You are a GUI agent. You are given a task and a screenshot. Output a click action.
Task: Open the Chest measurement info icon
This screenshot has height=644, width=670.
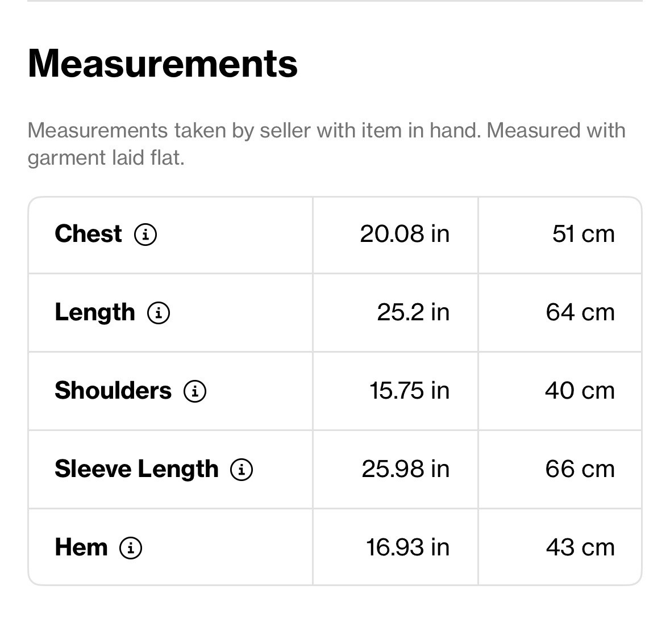click(x=145, y=235)
